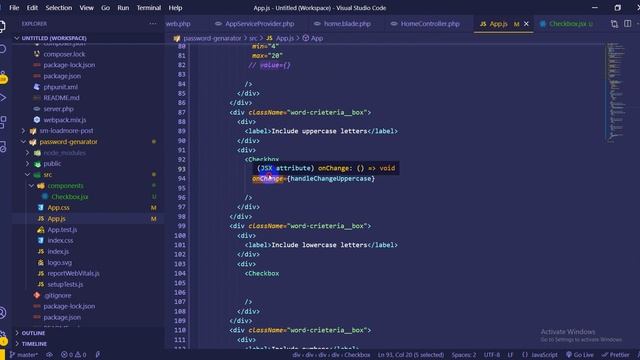Switch to the Checkbox.jsx tab
This screenshot has width=640, height=360.
coord(567,24)
